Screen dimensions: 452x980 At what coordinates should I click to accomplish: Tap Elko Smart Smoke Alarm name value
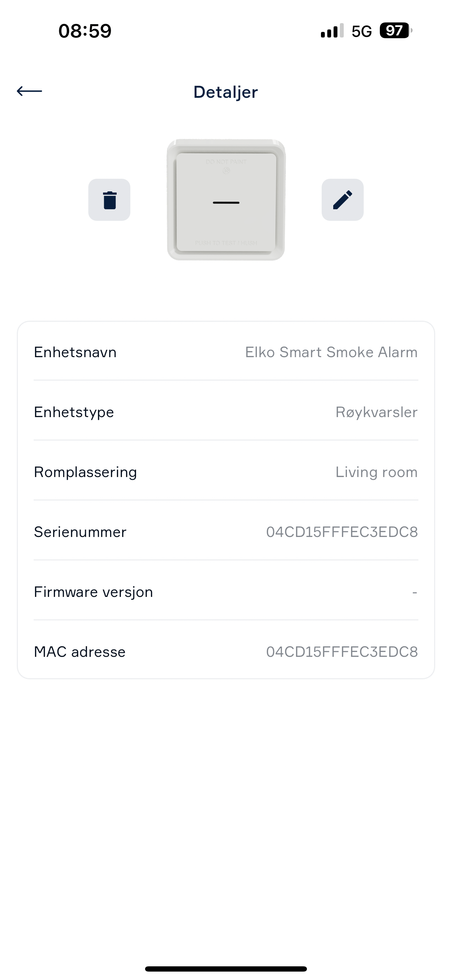click(331, 352)
